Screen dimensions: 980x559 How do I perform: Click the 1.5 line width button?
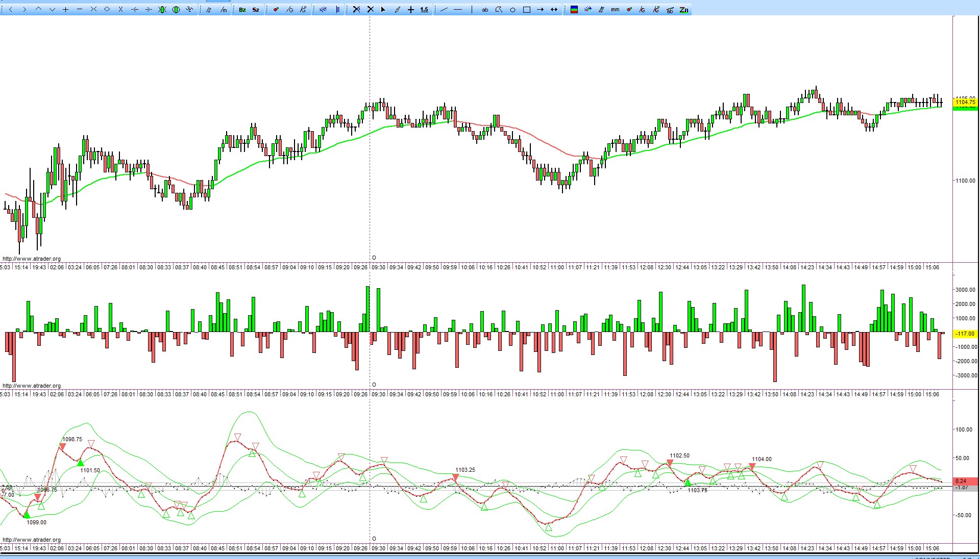click(x=425, y=9)
